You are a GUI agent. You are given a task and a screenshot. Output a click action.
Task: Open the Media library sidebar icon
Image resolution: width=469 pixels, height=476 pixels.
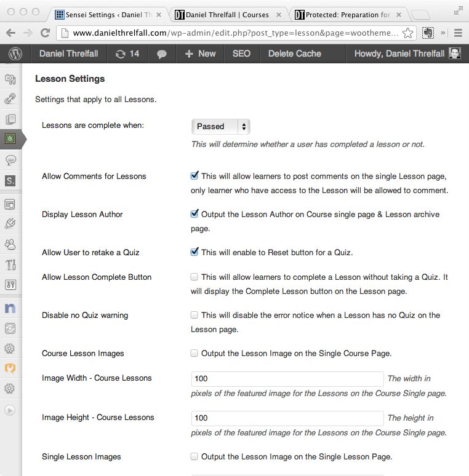click(x=10, y=79)
